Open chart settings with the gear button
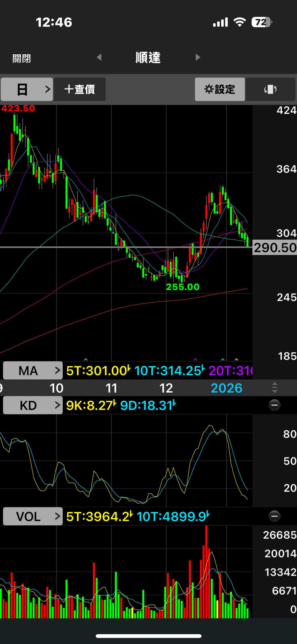The image size is (297, 644). [220, 89]
